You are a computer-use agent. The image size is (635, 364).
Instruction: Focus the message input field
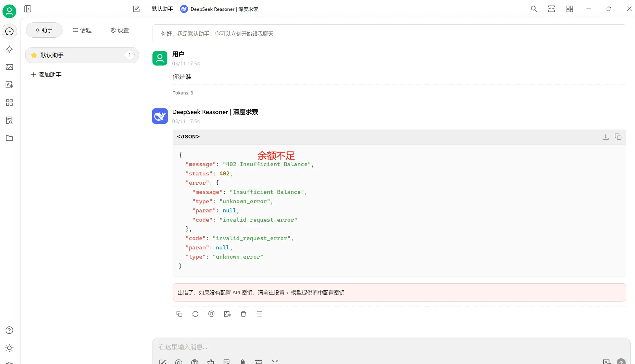coord(391,347)
